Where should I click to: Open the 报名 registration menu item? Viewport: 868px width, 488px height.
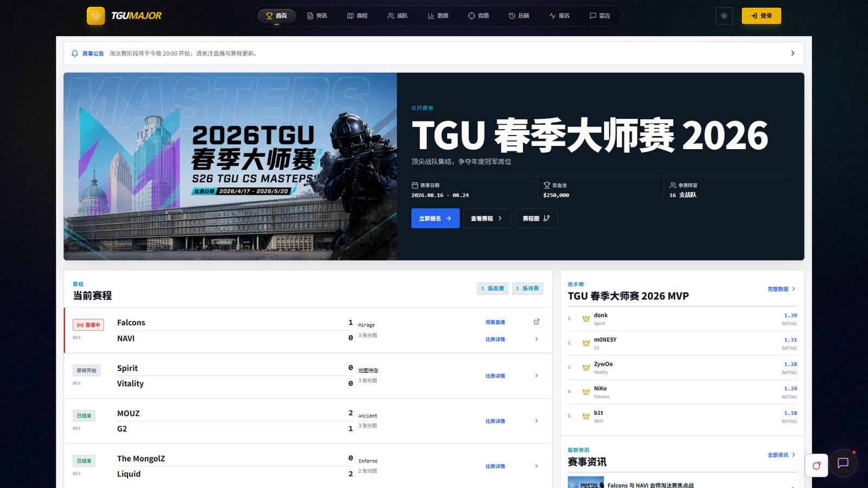click(559, 16)
